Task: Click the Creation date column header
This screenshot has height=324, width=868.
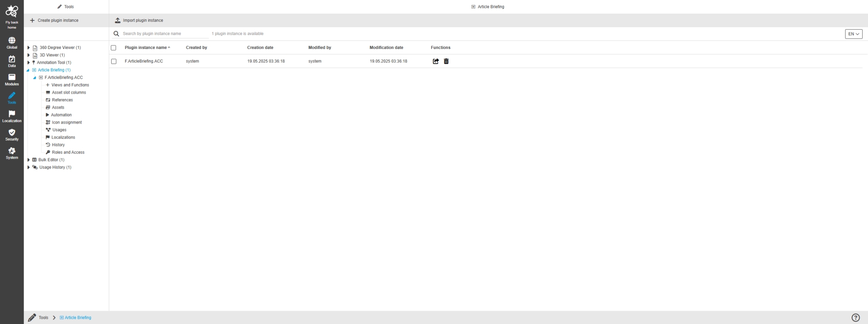Action: click(260, 48)
